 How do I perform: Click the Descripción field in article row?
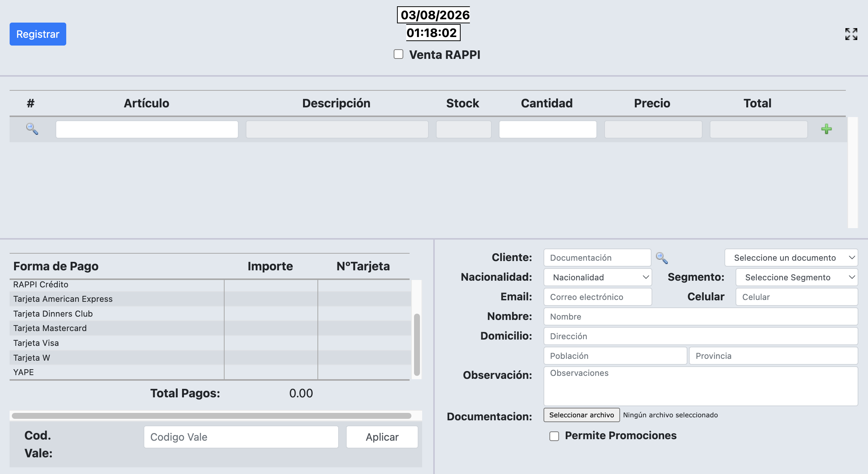pos(337,129)
